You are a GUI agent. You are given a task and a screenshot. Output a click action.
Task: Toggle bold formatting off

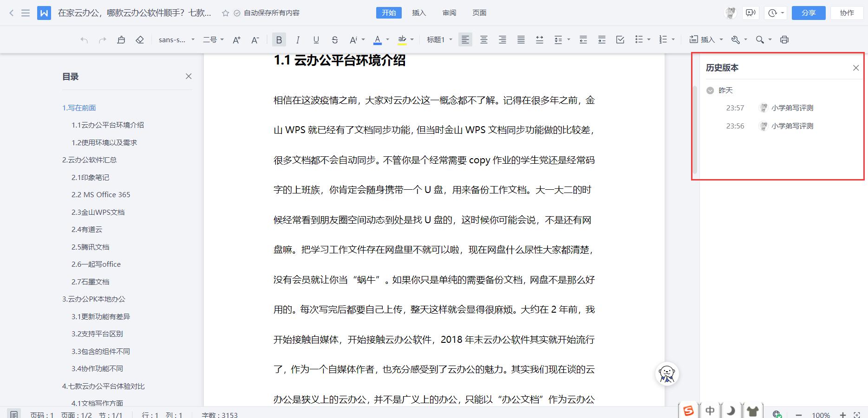coord(279,39)
